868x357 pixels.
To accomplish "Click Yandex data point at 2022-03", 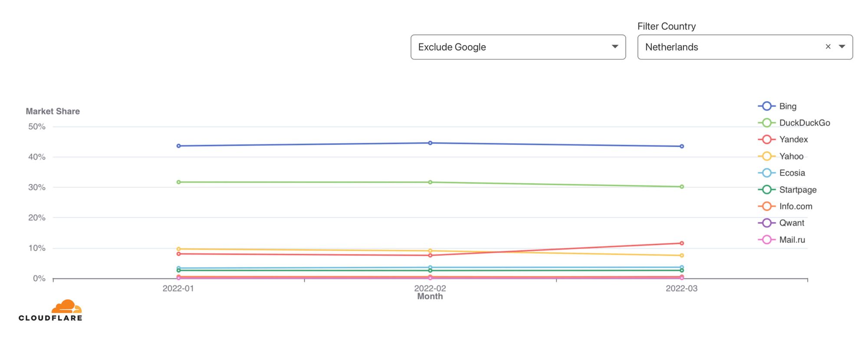I will coord(681,243).
